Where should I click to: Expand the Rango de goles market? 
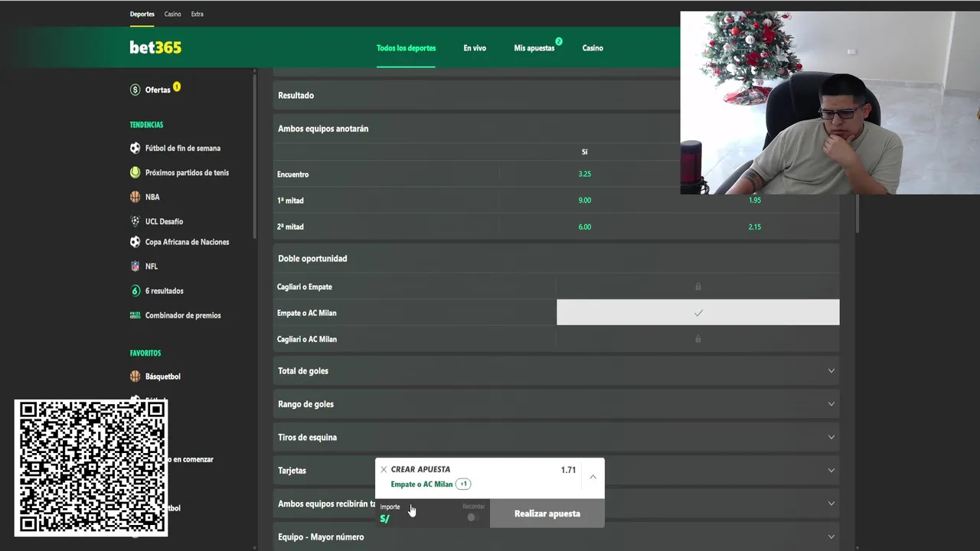[831, 404]
